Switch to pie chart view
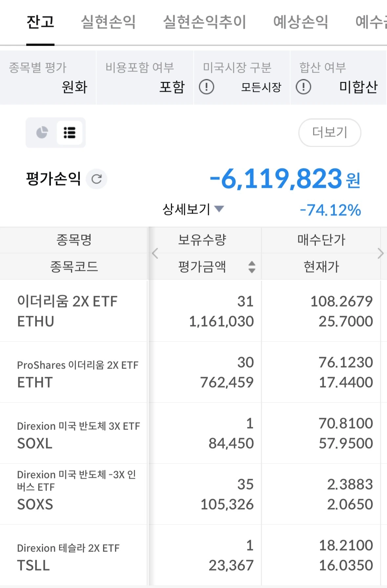 click(42, 132)
